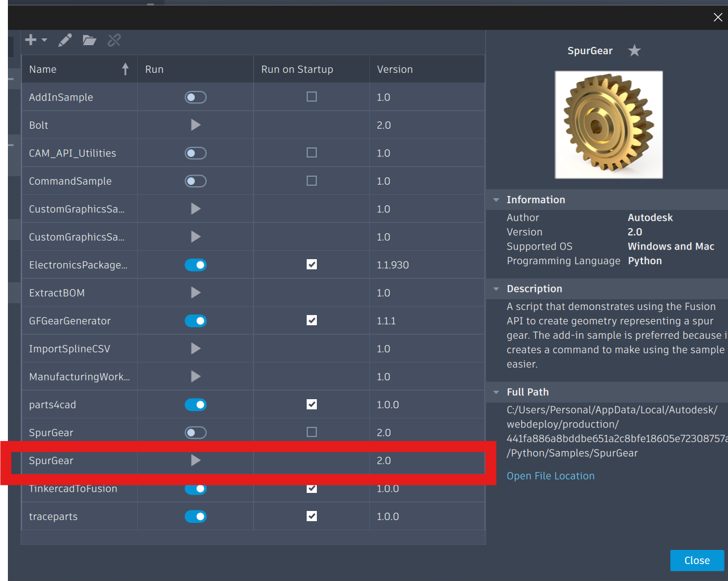Run the ExtractBOM script play arrow
728x581 pixels.
(195, 292)
